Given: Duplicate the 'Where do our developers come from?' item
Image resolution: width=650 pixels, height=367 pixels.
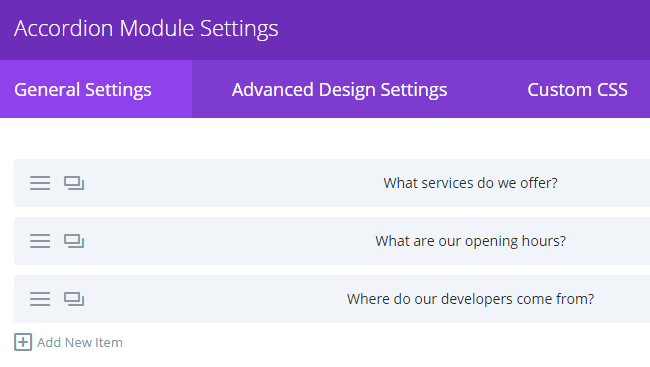Looking at the screenshot, I should point(74,299).
